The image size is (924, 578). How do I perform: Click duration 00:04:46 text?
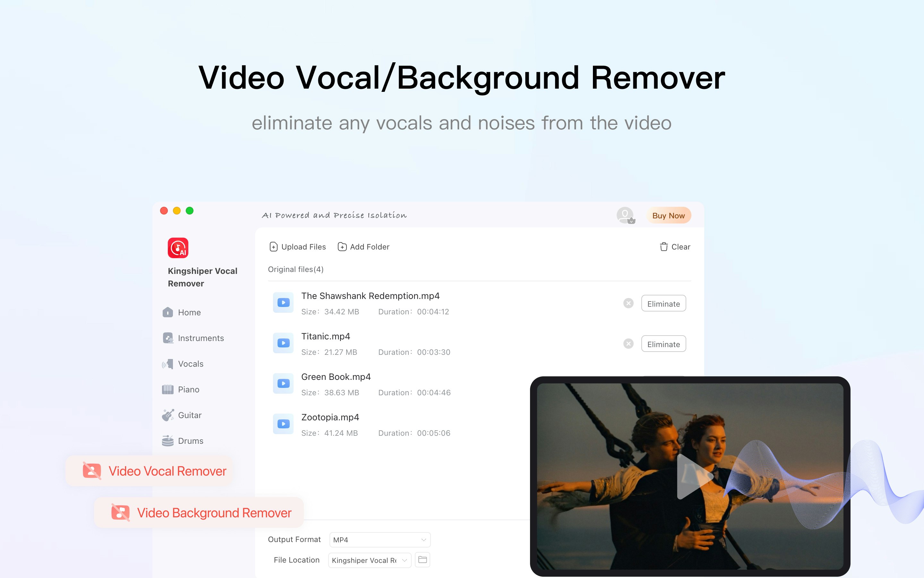(x=434, y=393)
